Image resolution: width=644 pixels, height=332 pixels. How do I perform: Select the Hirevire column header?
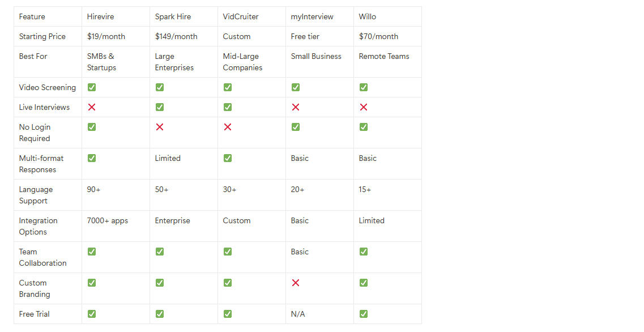(101, 16)
